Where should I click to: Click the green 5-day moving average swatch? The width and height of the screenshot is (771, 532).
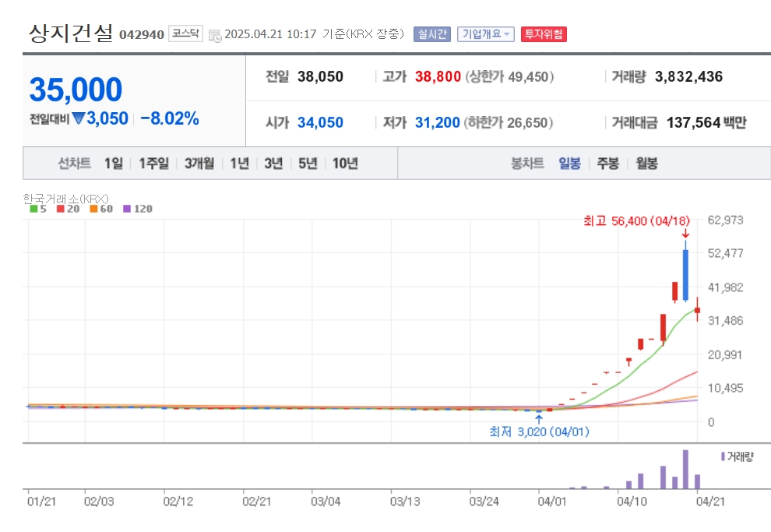(33, 209)
